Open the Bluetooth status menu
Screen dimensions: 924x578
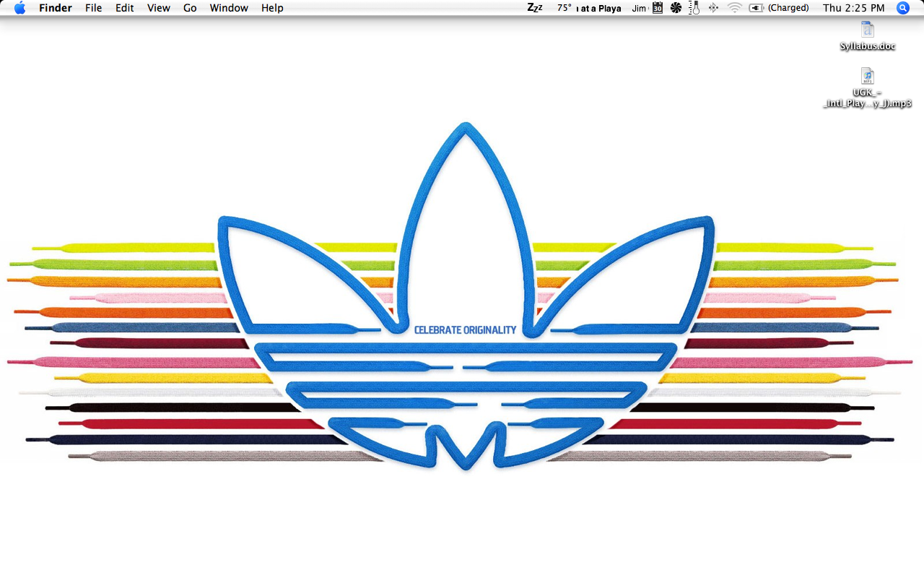coord(713,8)
